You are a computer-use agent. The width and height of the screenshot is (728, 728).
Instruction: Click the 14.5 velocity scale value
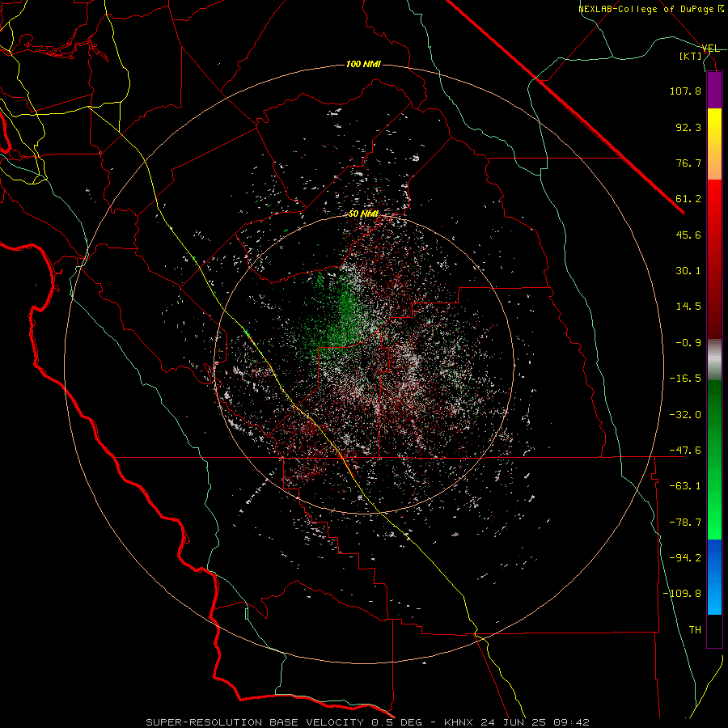click(x=688, y=307)
